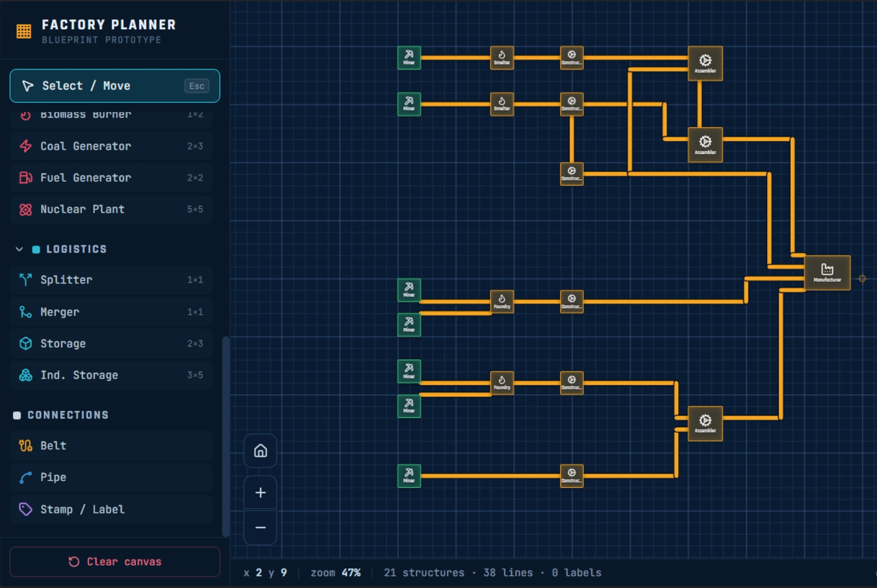The width and height of the screenshot is (877, 588).
Task: Click the topmost Smelter node
Action: pos(502,58)
